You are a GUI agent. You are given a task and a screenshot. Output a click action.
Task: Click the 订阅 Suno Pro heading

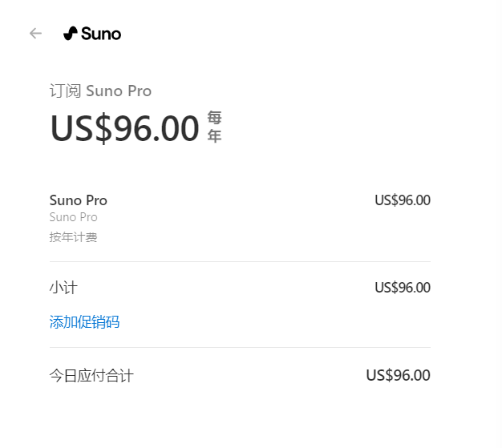click(x=100, y=91)
